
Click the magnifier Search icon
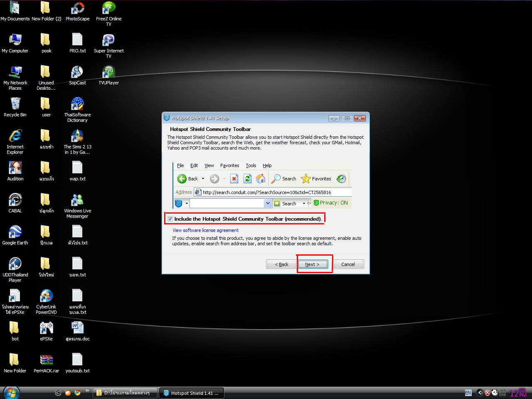[x=276, y=179]
